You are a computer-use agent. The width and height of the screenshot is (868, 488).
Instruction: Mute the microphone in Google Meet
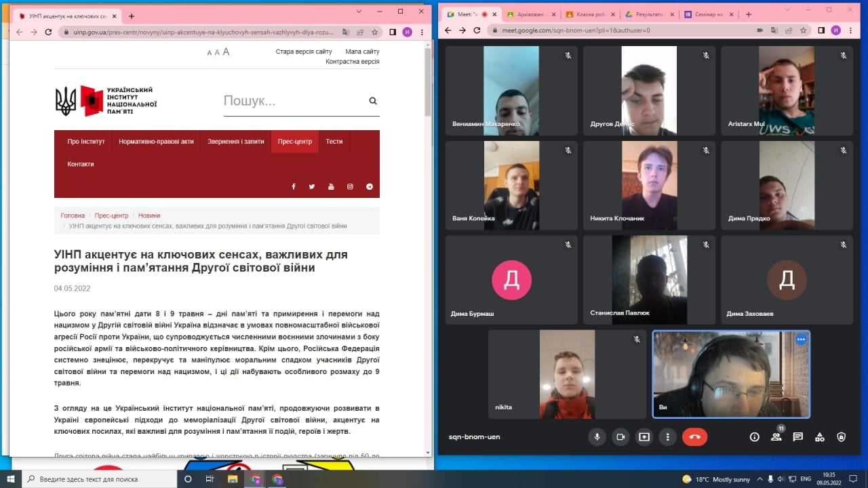coord(597,437)
